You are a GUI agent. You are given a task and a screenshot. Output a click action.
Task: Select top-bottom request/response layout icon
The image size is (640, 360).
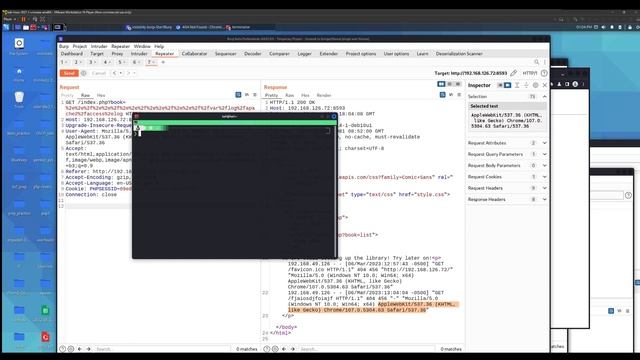pos(450,84)
